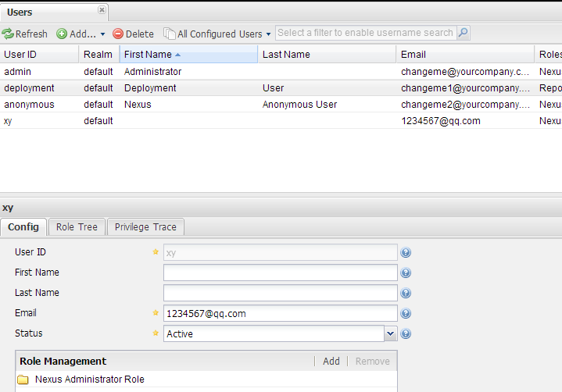
Task: Sort by the User ID column
Action: coord(39,55)
